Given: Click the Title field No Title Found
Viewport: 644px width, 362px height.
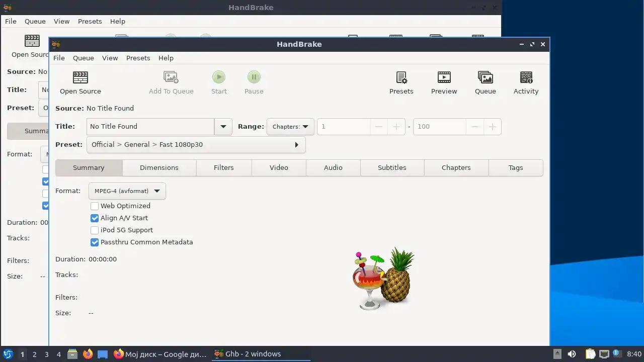Looking at the screenshot, I should pos(150,126).
